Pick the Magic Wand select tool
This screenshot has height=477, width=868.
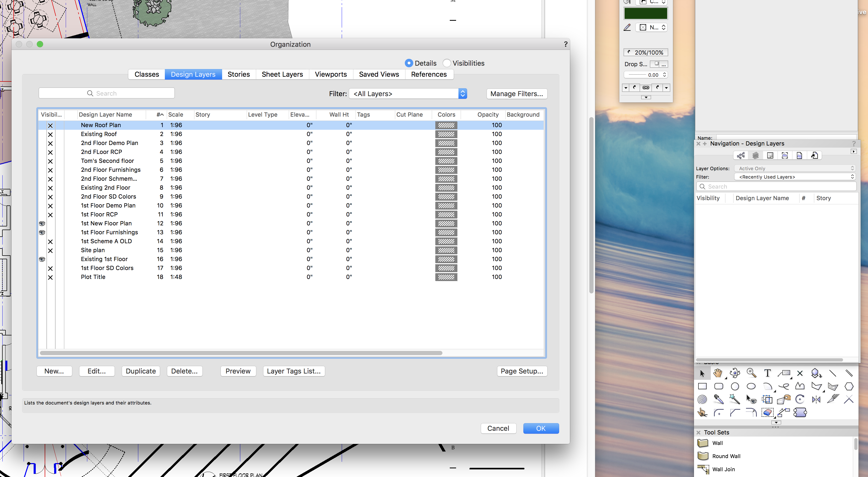pyautogui.click(x=734, y=399)
